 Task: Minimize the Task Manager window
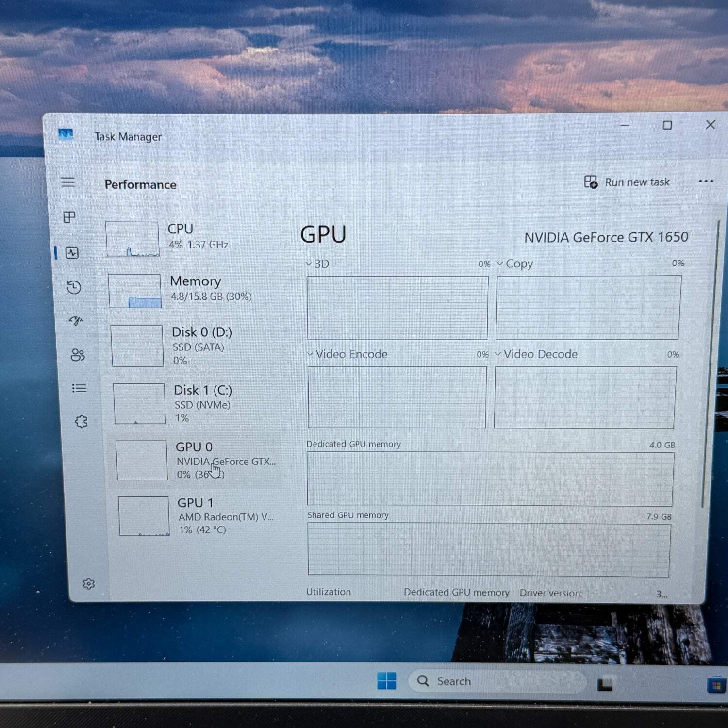(625, 125)
